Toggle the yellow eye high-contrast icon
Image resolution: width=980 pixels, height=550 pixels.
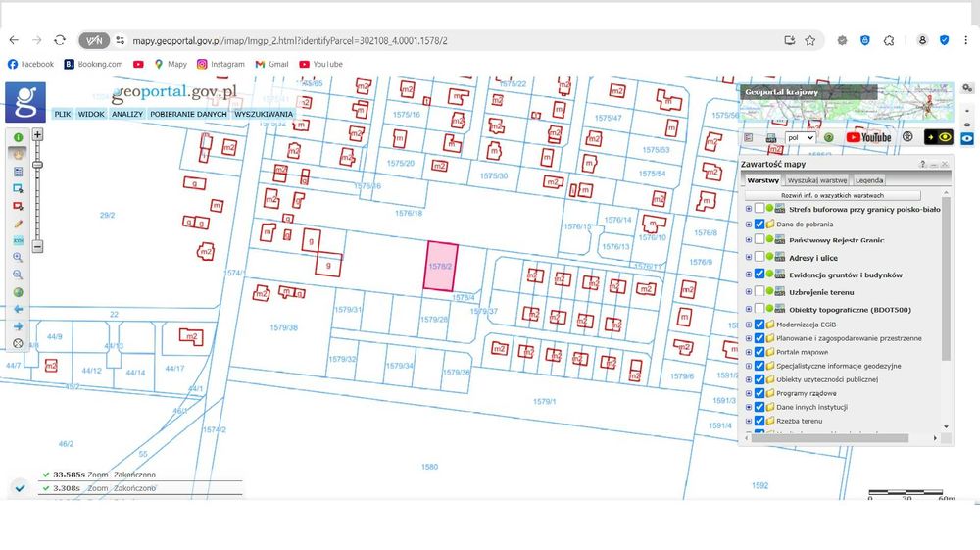pos(938,137)
